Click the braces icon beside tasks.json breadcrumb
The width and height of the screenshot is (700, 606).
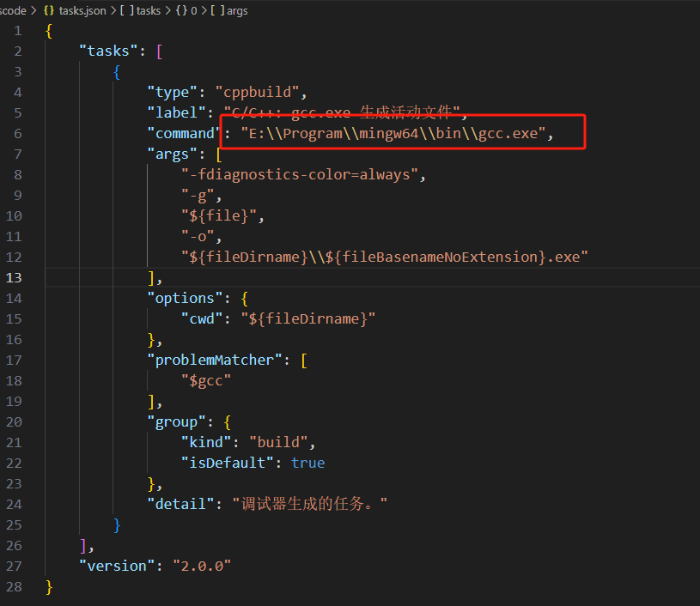tap(49, 11)
